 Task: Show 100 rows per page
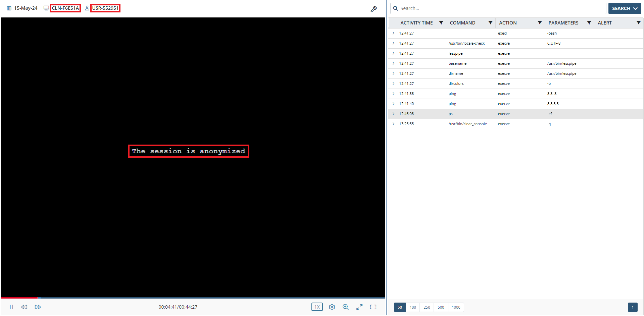(x=413, y=307)
